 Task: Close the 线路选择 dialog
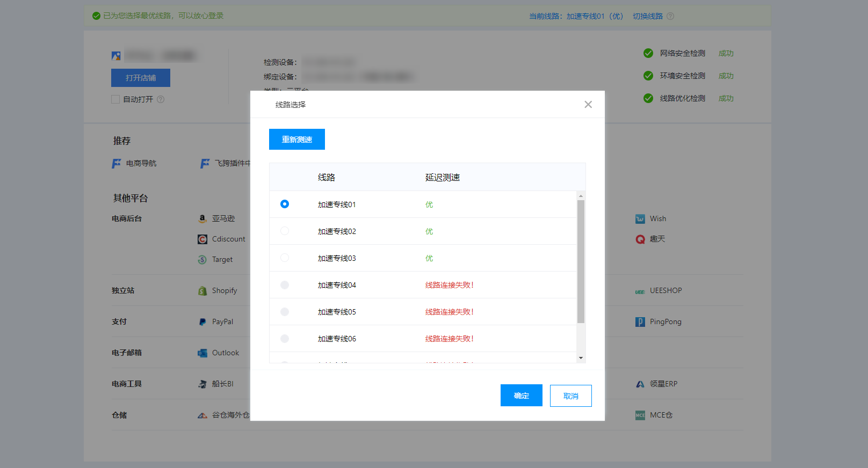588,105
